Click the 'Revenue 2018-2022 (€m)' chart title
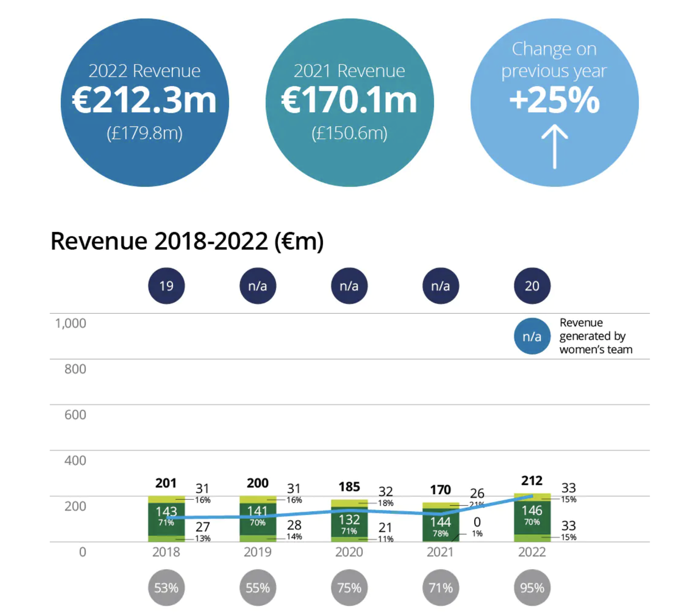This screenshot has height=616, width=686. point(187,241)
